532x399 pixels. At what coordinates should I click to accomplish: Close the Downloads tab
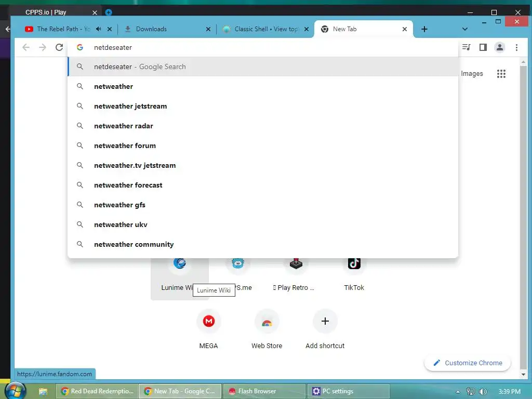(x=208, y=29)
